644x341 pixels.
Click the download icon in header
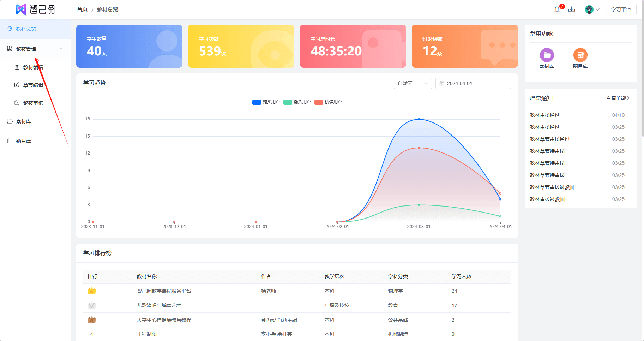[x=572, y=10]
